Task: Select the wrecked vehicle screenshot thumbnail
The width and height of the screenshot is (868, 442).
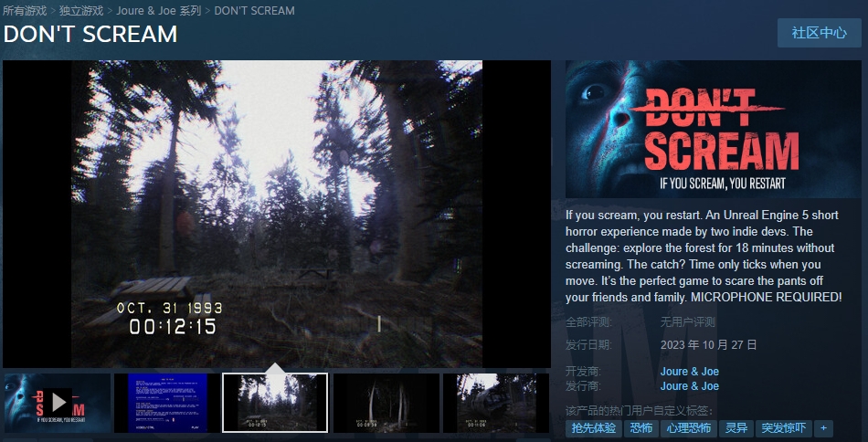Action: [x=496, y=403]
